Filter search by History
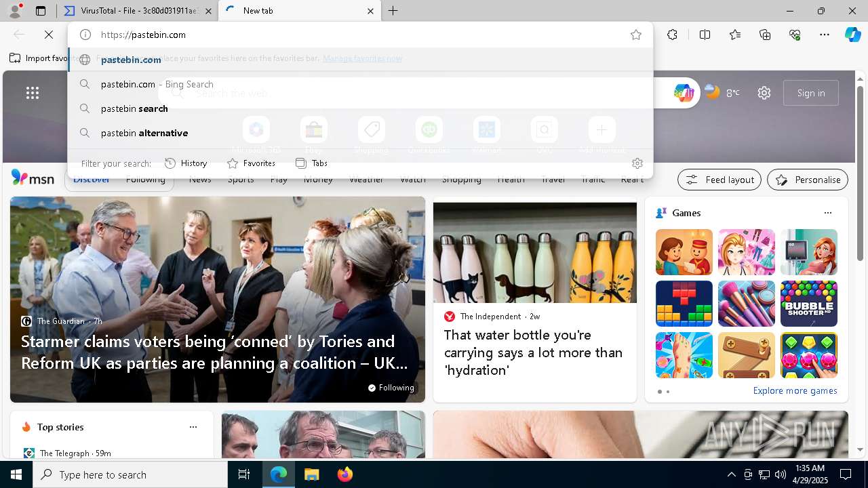This screenshot has height=488, width=868. (186, 163)
